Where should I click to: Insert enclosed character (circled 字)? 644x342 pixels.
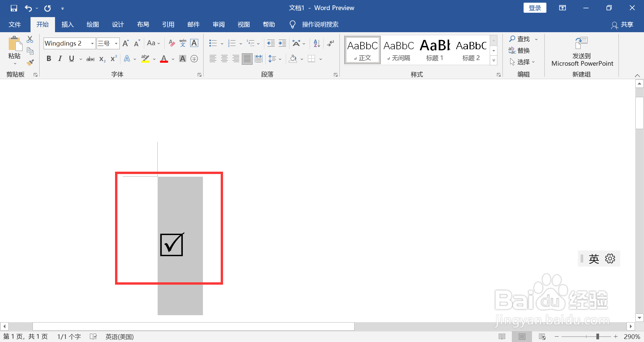coord(194,59)
